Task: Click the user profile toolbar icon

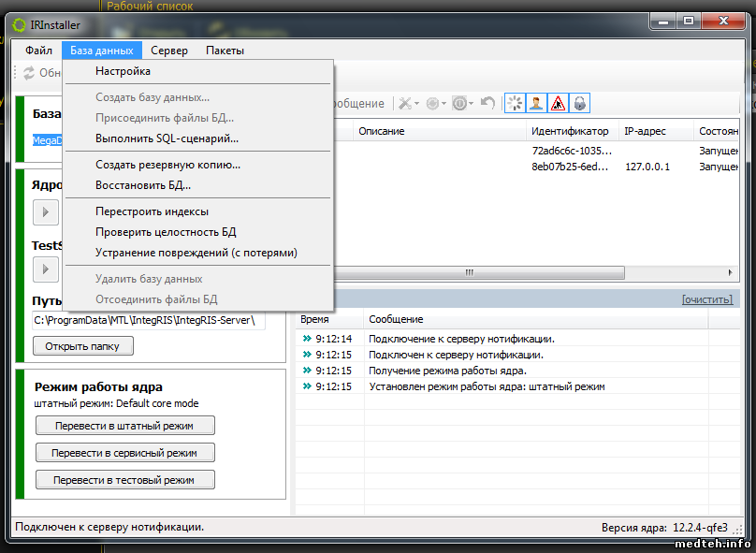Action: [536, 103]
